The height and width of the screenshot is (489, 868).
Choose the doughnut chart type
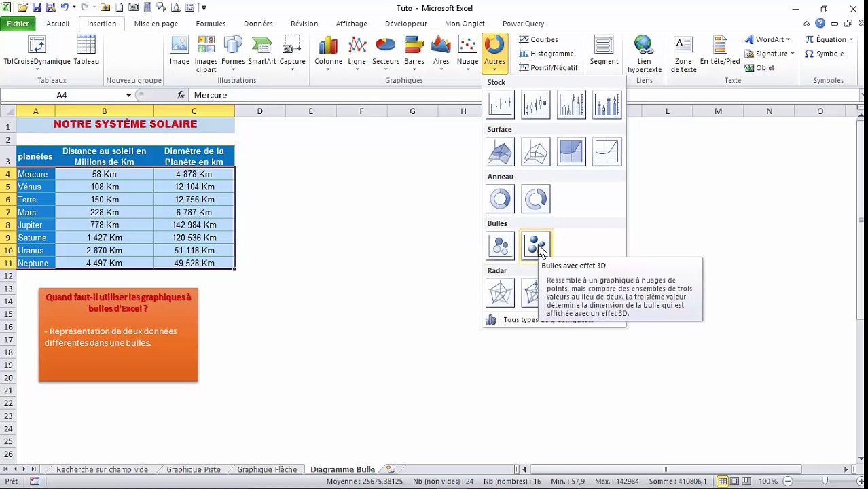tap(500, 199)
